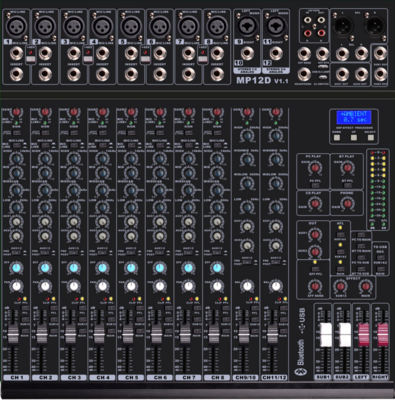Click the CH9/10 balance knob
Screen dimensions: 395x400
tap(247, 286)
